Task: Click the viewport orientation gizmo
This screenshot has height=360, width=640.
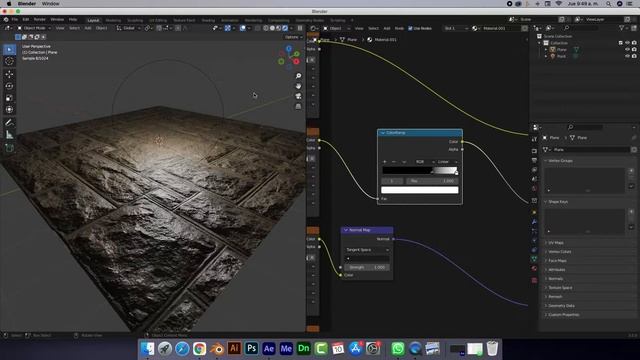Action: [289, 56]
